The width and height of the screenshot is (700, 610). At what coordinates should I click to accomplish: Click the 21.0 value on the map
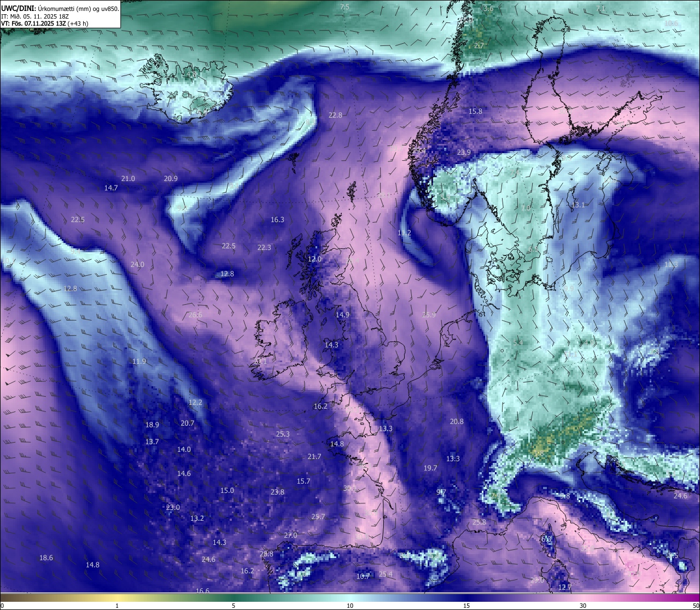[128, 178]
